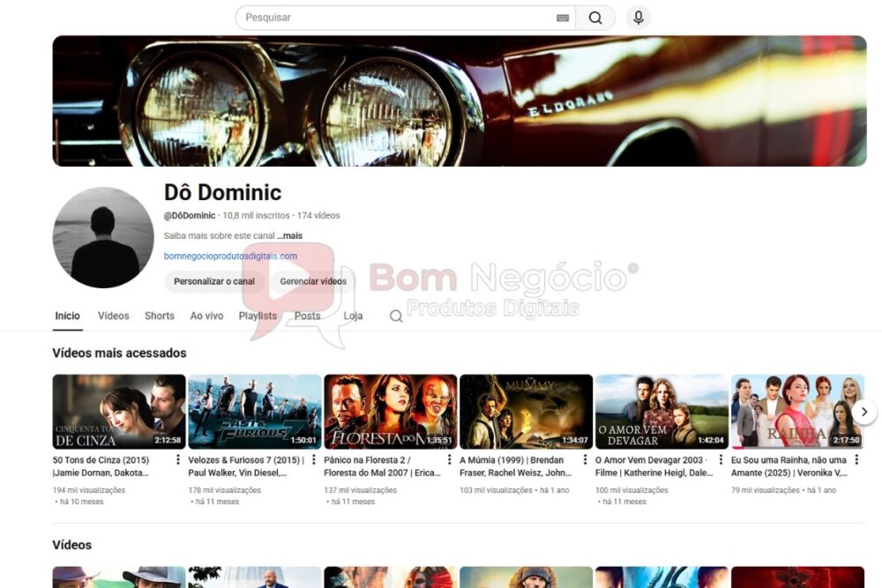Click the channel search icon next to Loja
The height and width of the screenshot is (588, 882).
point(395,316)
